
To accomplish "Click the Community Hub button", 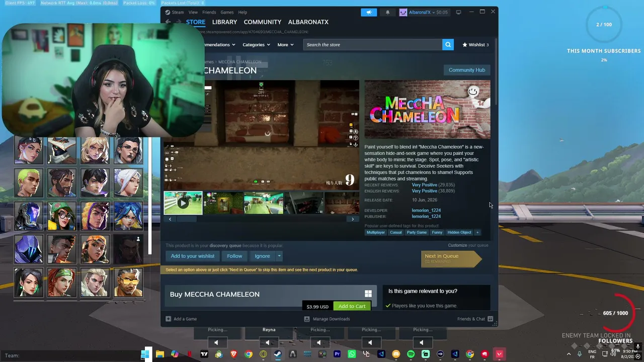I will click(467, 70).
